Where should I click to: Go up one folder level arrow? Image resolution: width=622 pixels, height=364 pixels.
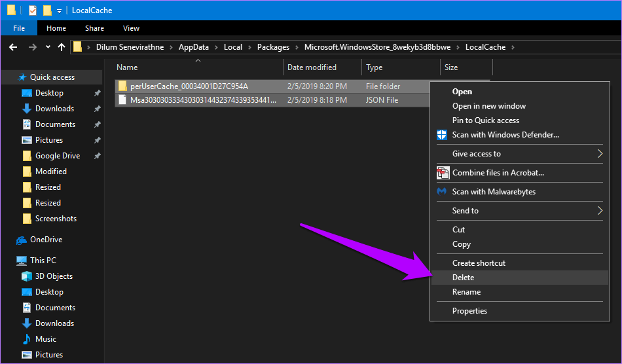[x=62, y=47]
